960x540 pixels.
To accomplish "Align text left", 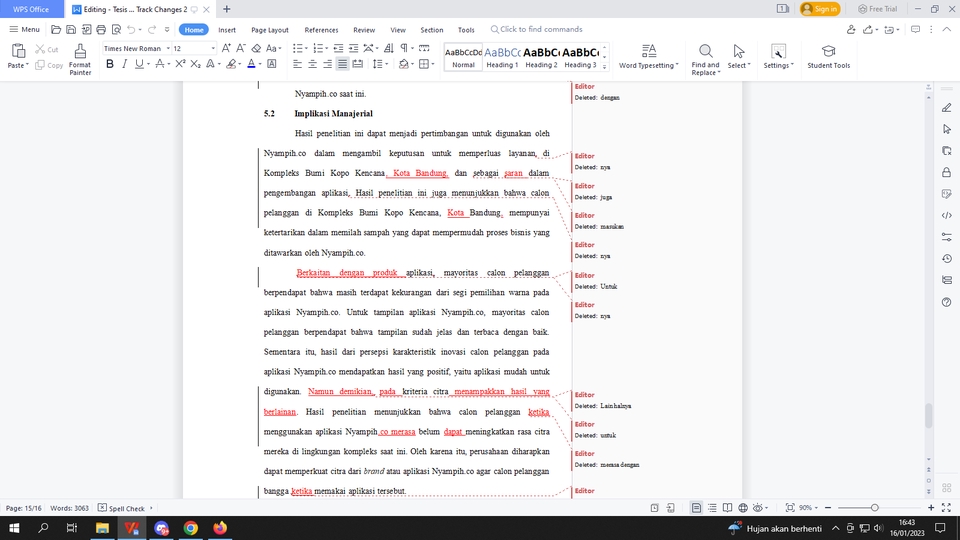I will 298,64.
